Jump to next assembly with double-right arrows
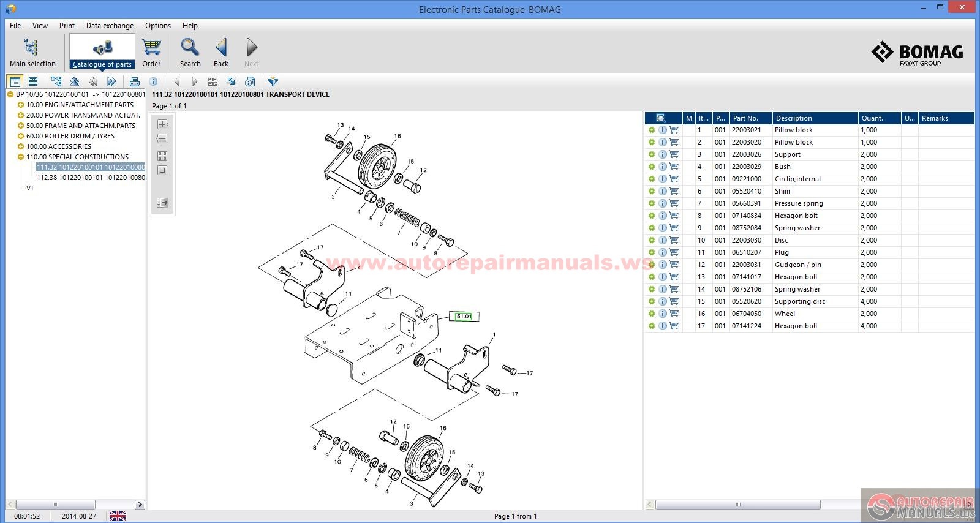This screenshot has height=523, width=980. 111,81
